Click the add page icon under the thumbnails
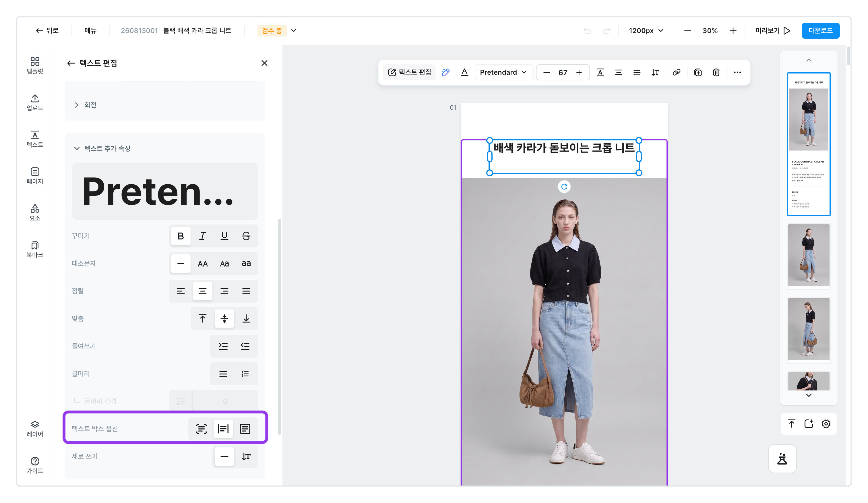Image resolution: width=868 pixels, height=503 pixels. (809, 424)
